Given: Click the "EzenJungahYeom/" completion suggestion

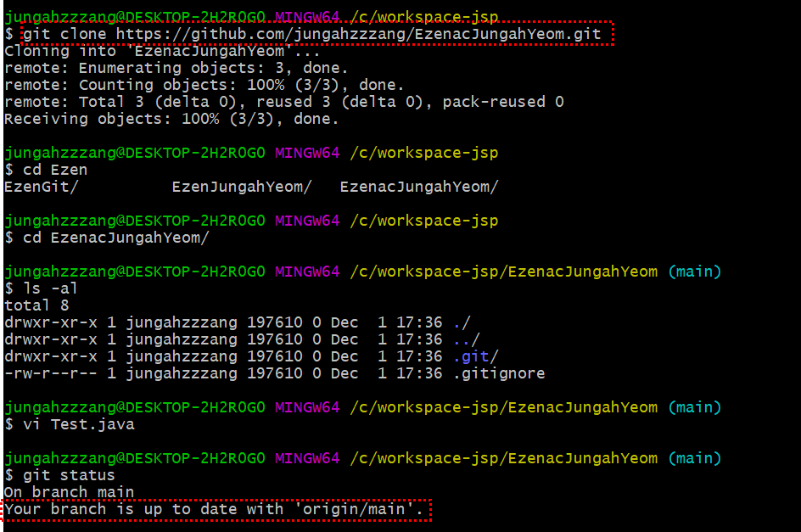Looking at the screenshot, I should coord(242,187).
